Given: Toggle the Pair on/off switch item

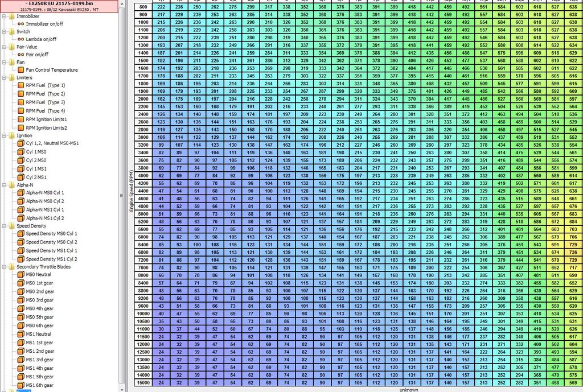Looking at the screenshot, I should (32, 54).
